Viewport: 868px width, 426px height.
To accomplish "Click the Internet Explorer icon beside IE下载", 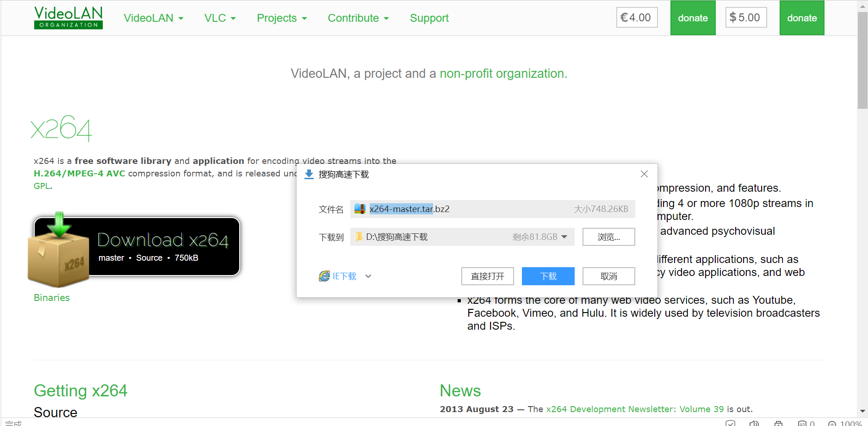I will coord(324,276).
